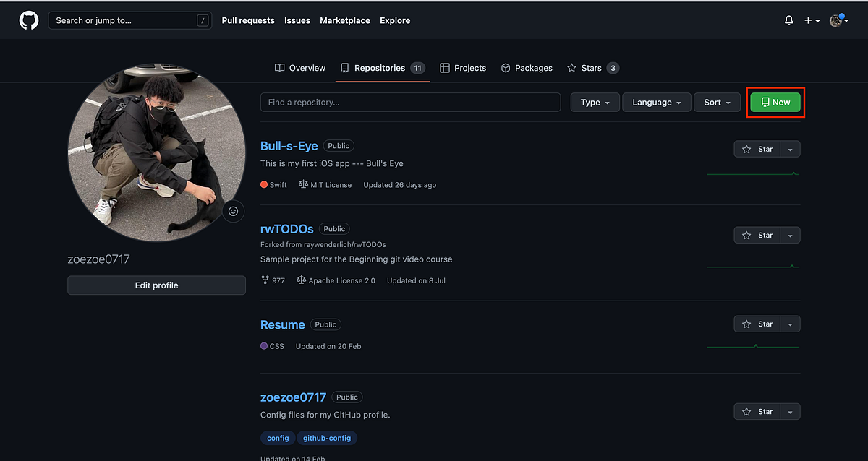The image size is (868, 461).
Task: Click the smiley status icon on the avatar
Action: 233,211
